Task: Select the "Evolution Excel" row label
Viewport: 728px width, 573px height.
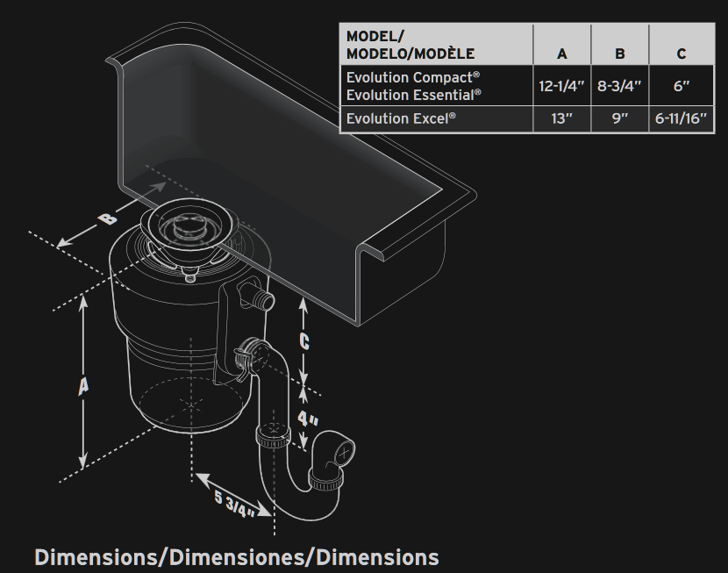Action: tap(401, 118)
